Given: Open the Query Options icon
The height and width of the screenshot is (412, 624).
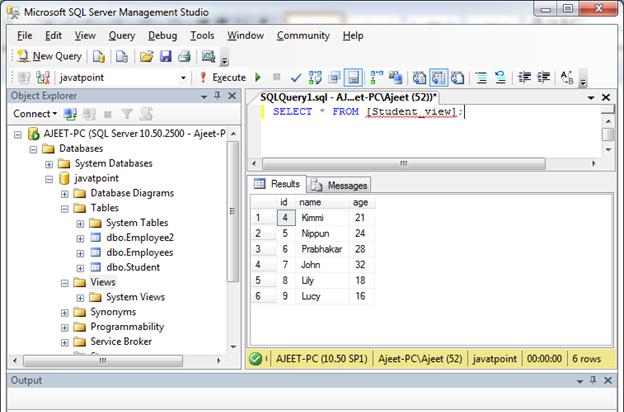Looking at the screenshot, I should tap(334, 78).
